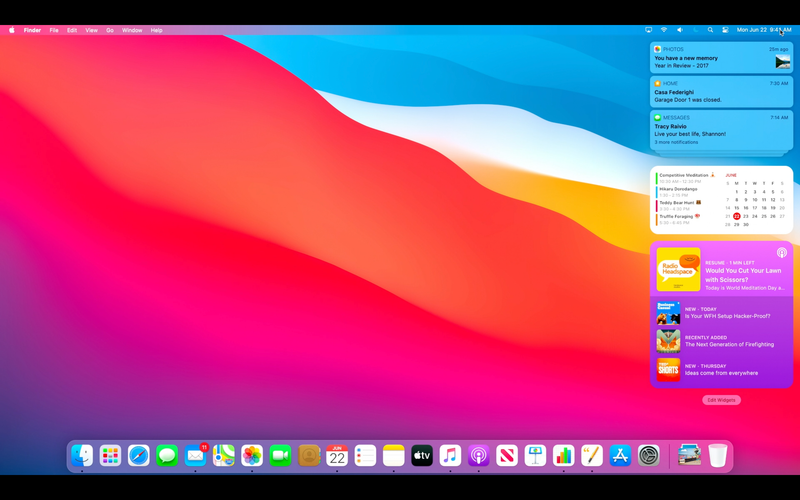The height and width of the screenshot is (500, 800).
Task: Open the Mail app with unread badge
Action: [x=195, y=456]
